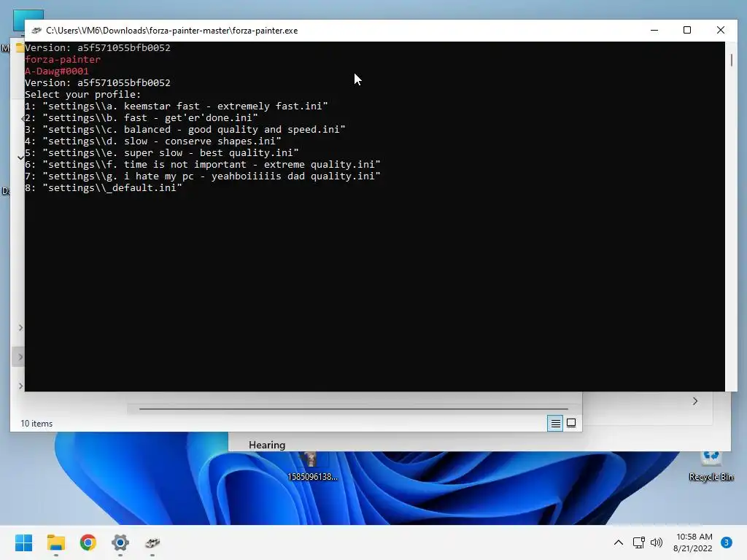Screen dimensions: 747x560
Task: Click profile line 'e. super slow - best quality.ini'
Action: click(162, 153)
